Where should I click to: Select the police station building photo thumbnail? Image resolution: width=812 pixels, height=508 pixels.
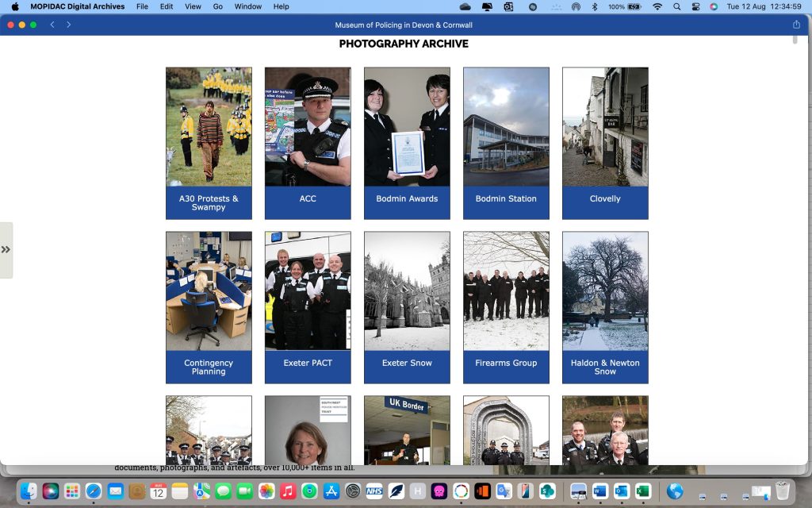506,127
